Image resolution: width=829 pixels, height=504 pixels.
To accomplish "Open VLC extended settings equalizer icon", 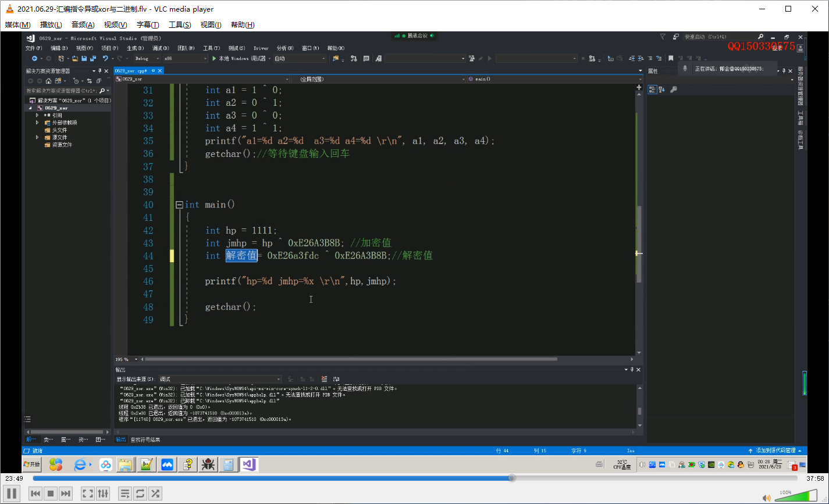I will tap(103, 494).
